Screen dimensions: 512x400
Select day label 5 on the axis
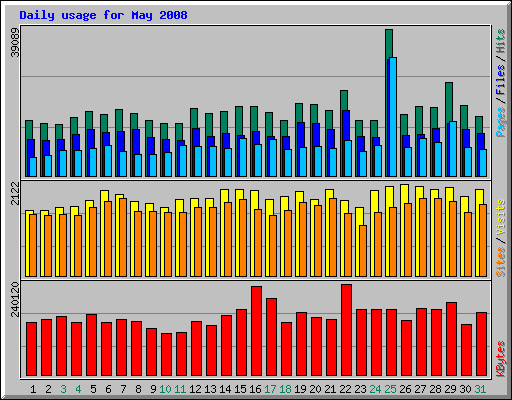pos(93,389)
